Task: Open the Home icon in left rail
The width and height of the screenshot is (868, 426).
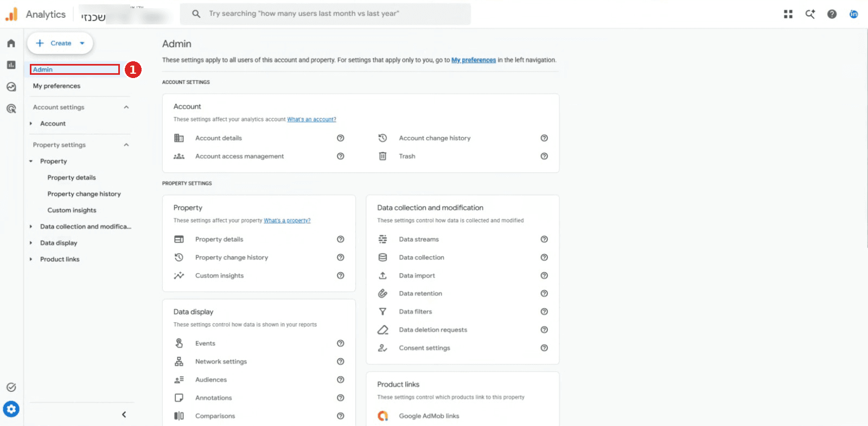Action: pyautogui.click(x=11, y=43)
